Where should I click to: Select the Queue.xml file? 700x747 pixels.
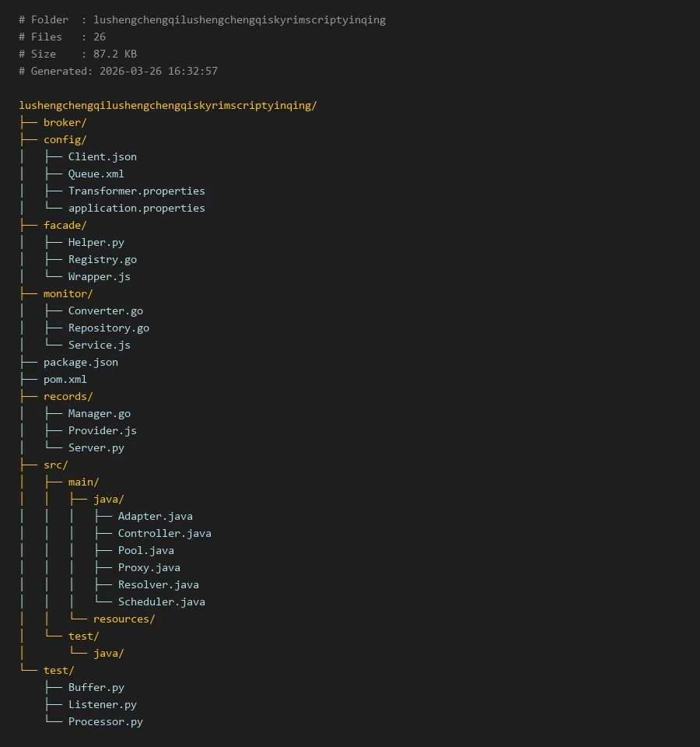click(96, 174)
